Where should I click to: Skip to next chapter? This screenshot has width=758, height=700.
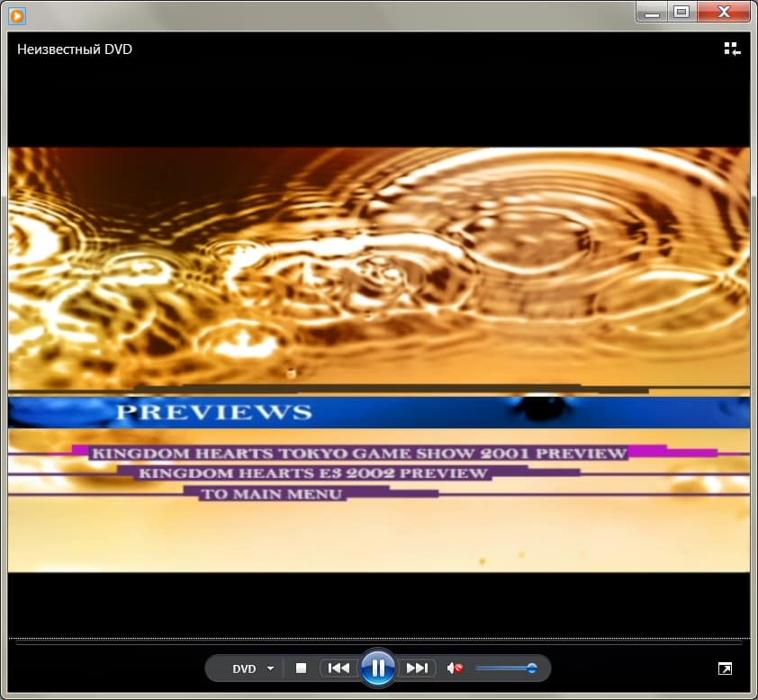[x=417, y=669]
